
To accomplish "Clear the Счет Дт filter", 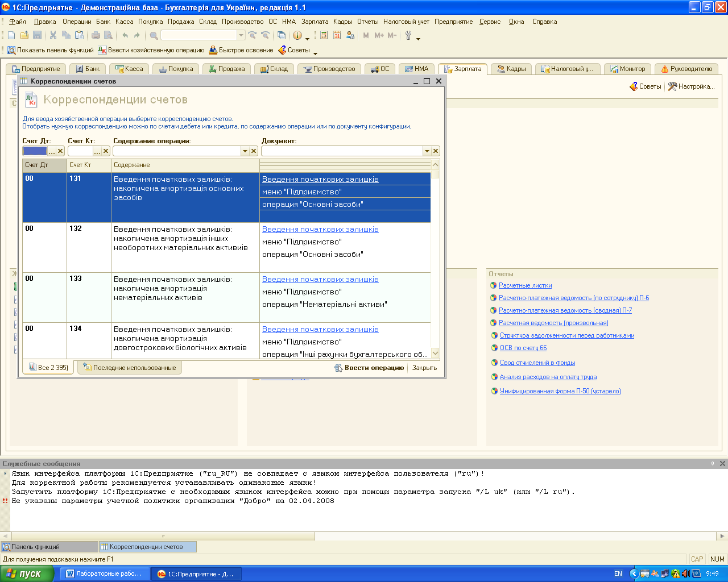I will [60, 151].
